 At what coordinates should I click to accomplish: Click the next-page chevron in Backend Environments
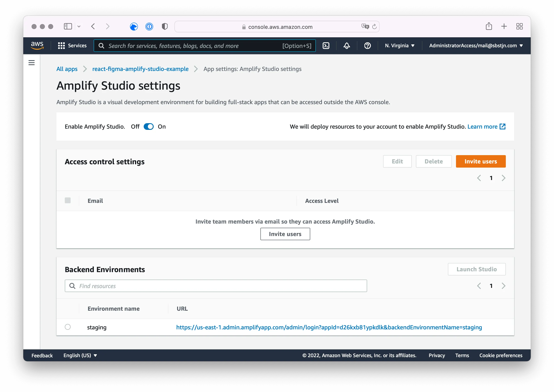click(504, 286)
